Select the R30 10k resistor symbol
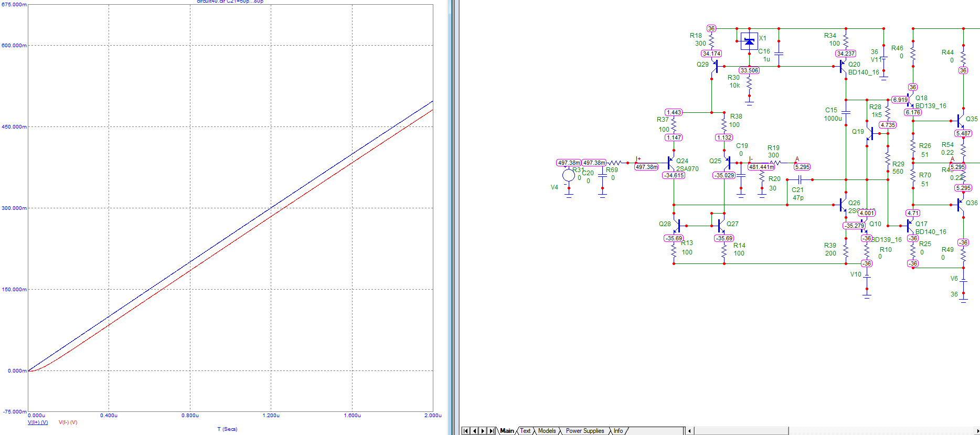Screen dimensions: 980x435 749,83
